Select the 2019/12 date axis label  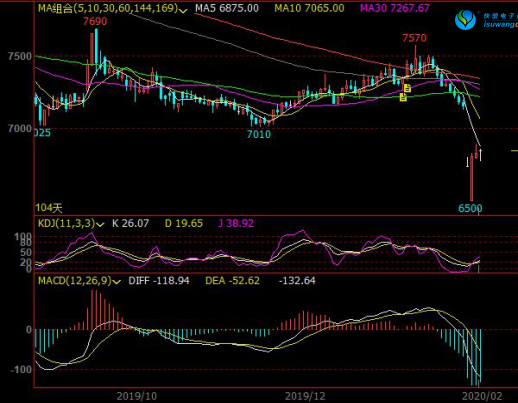click(x=305, y=396)
